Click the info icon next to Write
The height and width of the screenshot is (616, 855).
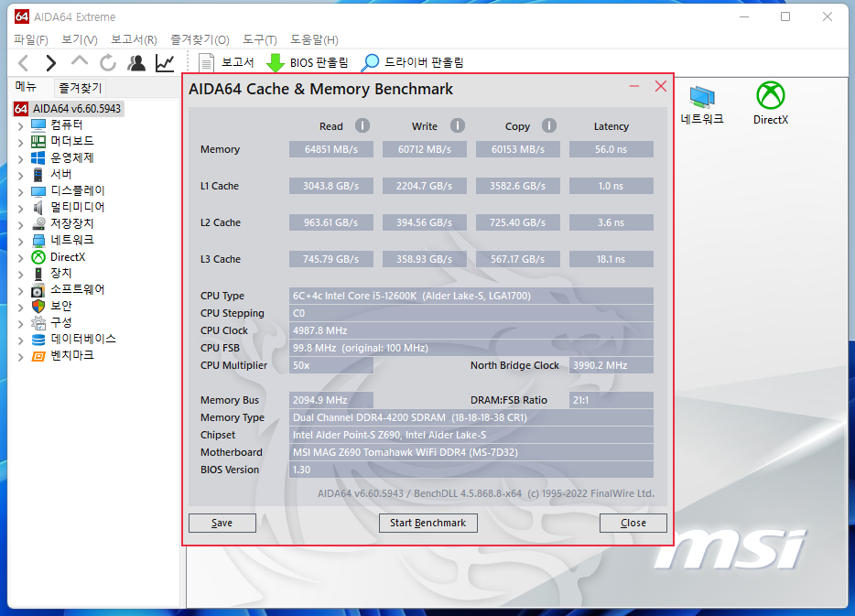click(x=458, y=126)
